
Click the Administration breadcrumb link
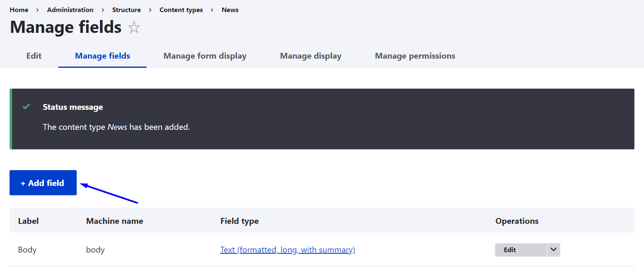(x=70, y=10)
